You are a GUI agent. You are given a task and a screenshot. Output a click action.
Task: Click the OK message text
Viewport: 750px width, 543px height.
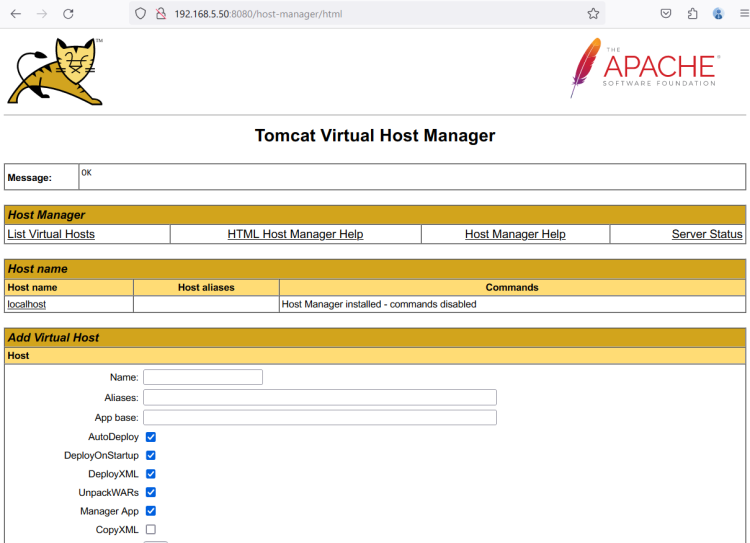coord(86,173)
